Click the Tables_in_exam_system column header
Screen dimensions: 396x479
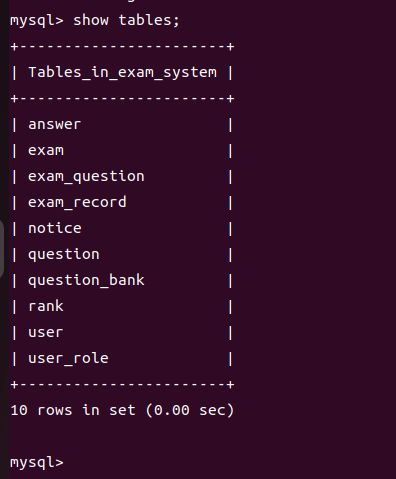coord(122,73)
